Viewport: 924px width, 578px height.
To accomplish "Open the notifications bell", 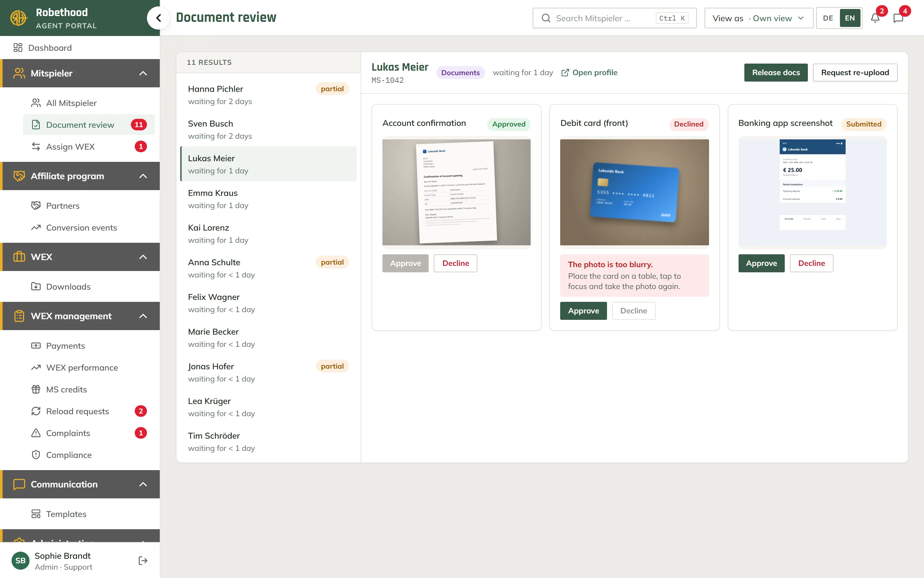I will coord(875,18).
